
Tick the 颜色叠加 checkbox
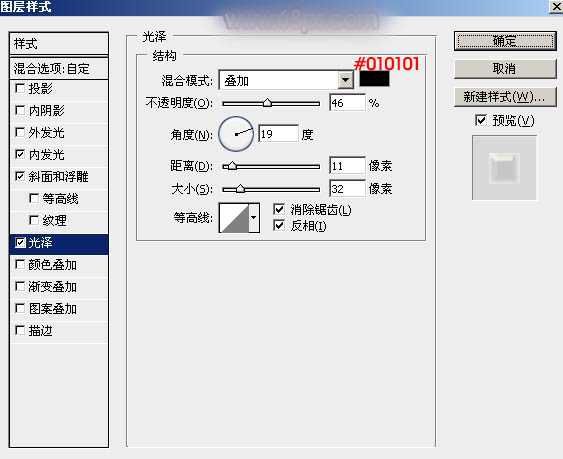[x=20, y=265]
